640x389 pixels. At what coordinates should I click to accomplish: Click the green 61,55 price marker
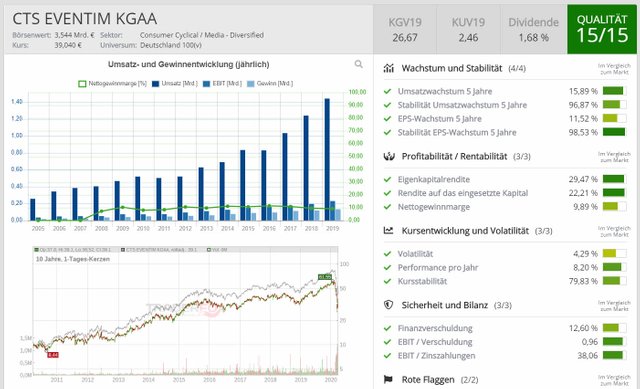[325, 277]
